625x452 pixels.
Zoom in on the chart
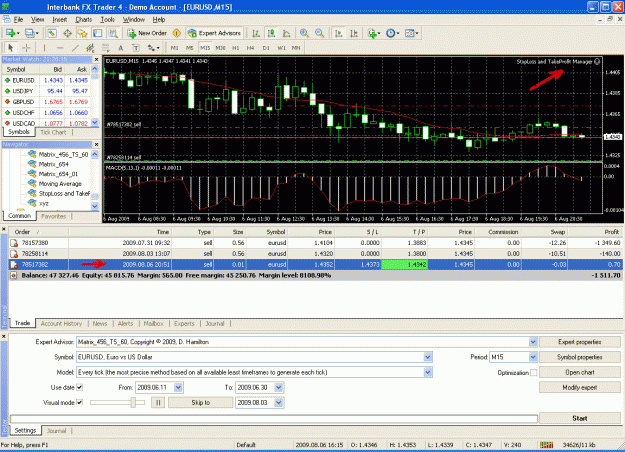point(304,33)
